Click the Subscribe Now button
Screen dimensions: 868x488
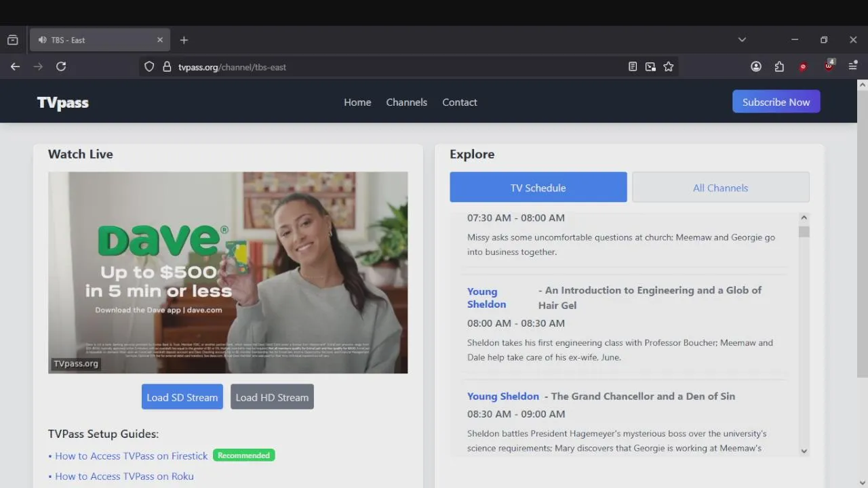coord(776,102)
